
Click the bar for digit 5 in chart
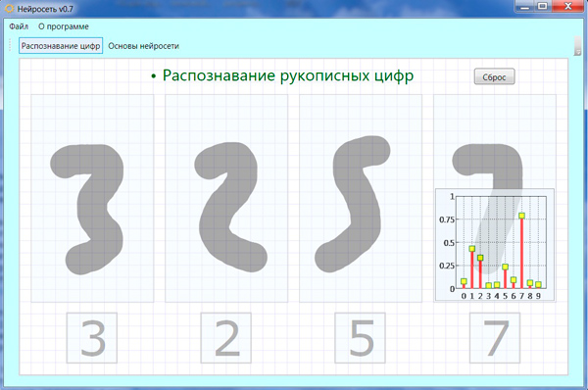click(505, 277)
